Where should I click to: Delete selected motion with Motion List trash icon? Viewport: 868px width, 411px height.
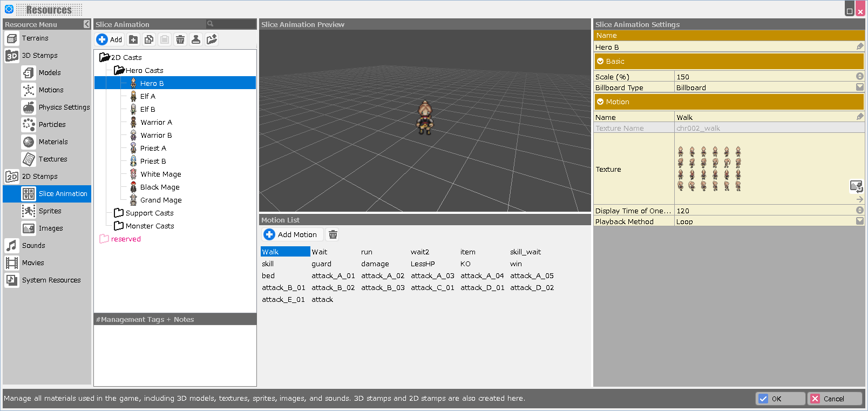coord(333,234)
